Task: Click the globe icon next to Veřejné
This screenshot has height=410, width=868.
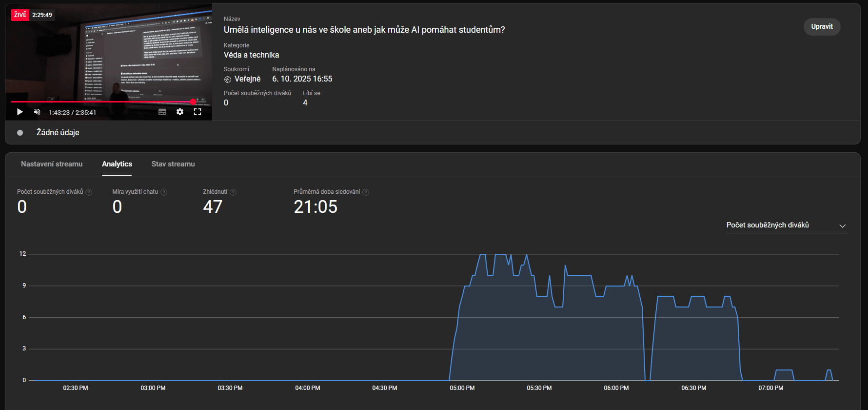Action: coord(228,79)
